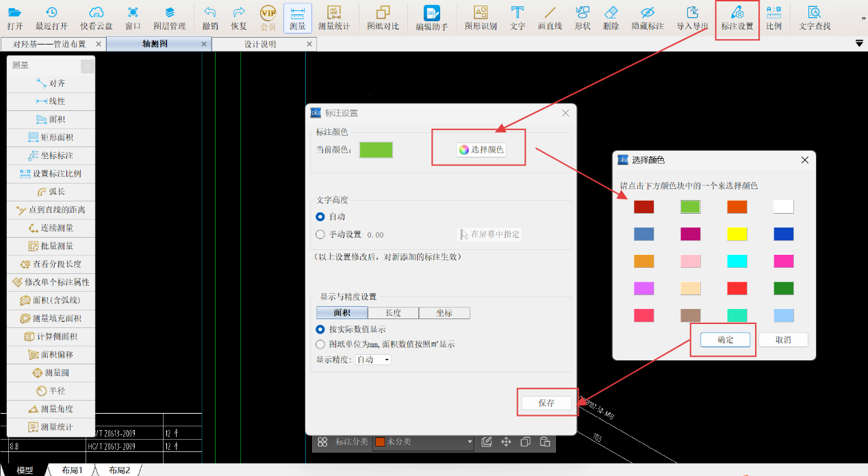Click 取消 in the color dialog
The width and height of the screenshot is (868, 476).
783,340
